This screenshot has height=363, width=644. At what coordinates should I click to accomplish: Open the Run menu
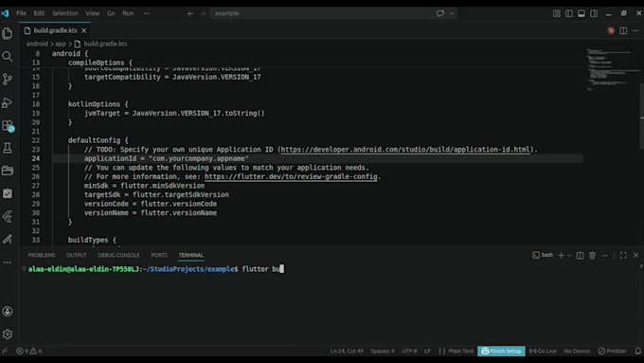[x=128, y=13]
